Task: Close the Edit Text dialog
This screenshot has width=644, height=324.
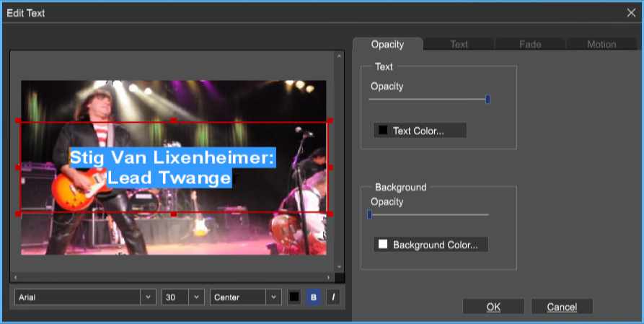Action: coord(631,13)
